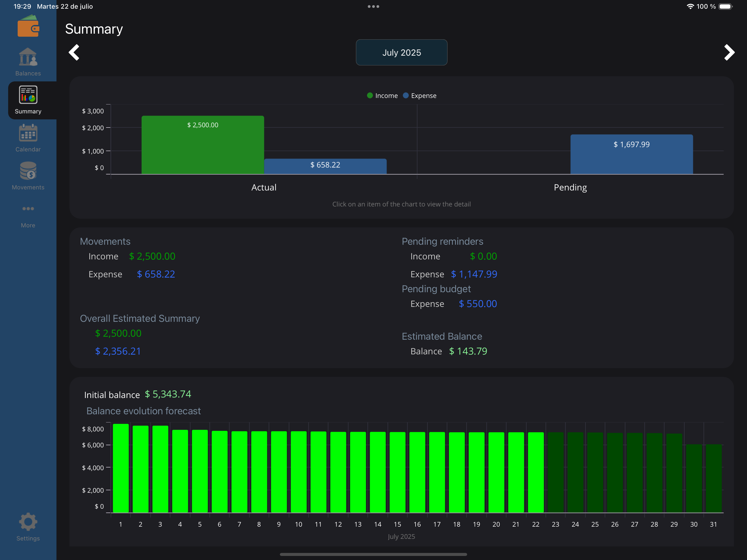Viewport: 747px width, 560px height.
Task: Click Movements expense value $658.22
Action: (156, 274)
